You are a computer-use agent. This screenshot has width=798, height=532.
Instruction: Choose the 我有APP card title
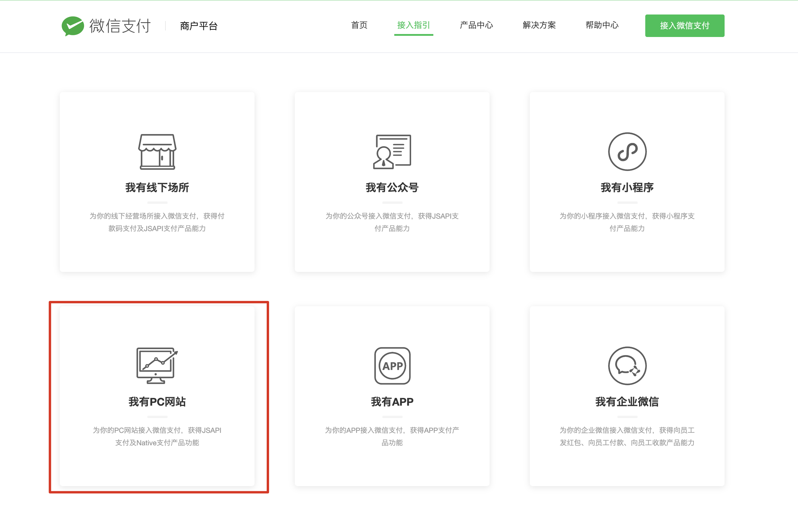click(392, 402)
